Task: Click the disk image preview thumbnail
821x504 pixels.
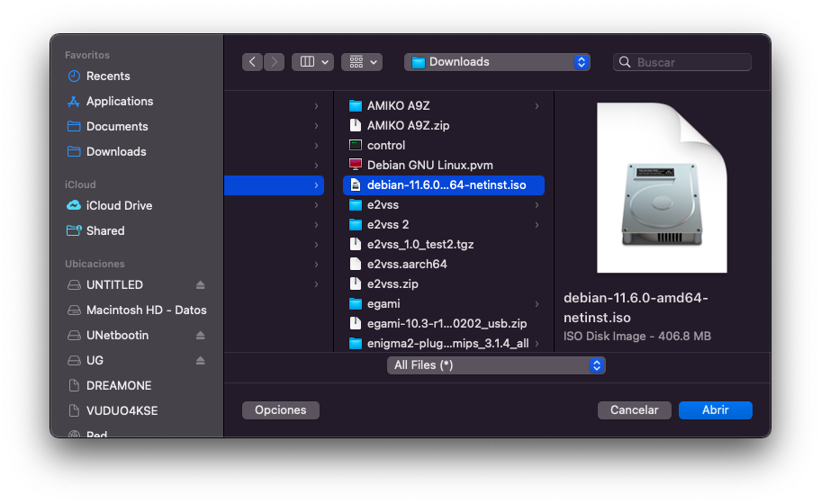Action: (x=662, y=189)
